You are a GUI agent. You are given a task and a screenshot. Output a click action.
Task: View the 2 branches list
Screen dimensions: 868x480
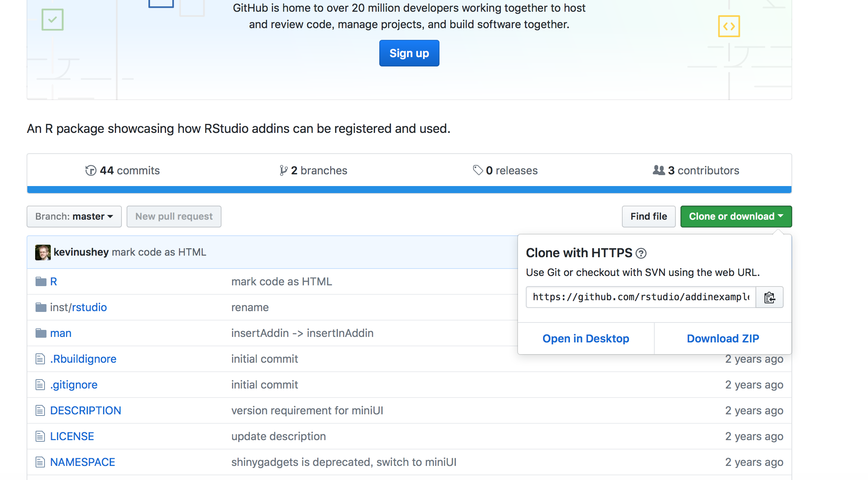313,170
